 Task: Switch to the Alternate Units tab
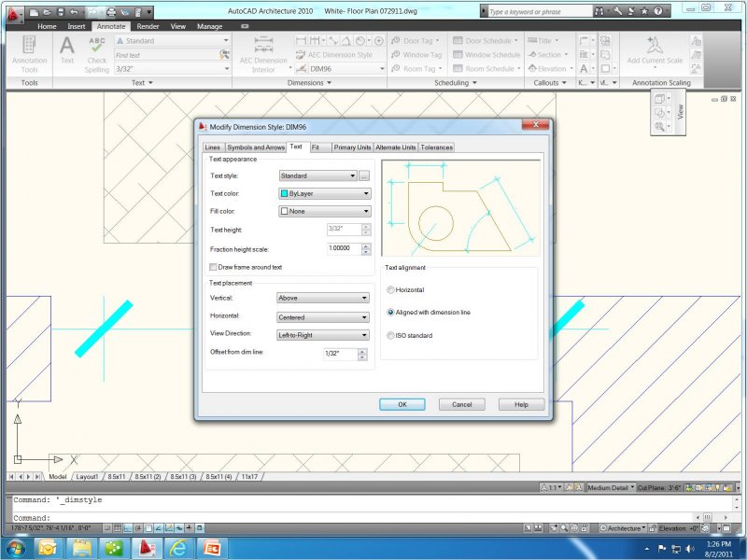point(395,147)
